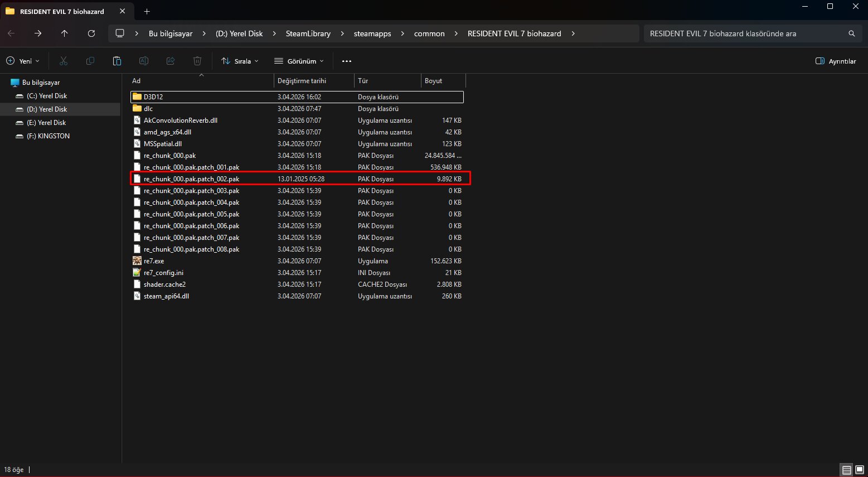Click the Rename toolbar icon
Image resolution: width=868 pixels, height=477 pixels.
point(144,61)
